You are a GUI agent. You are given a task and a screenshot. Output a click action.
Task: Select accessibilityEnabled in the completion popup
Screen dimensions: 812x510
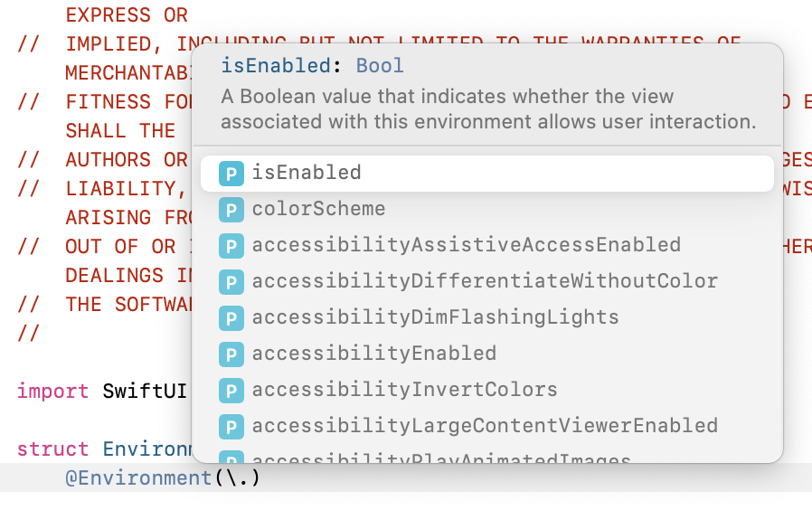point(486,354)
